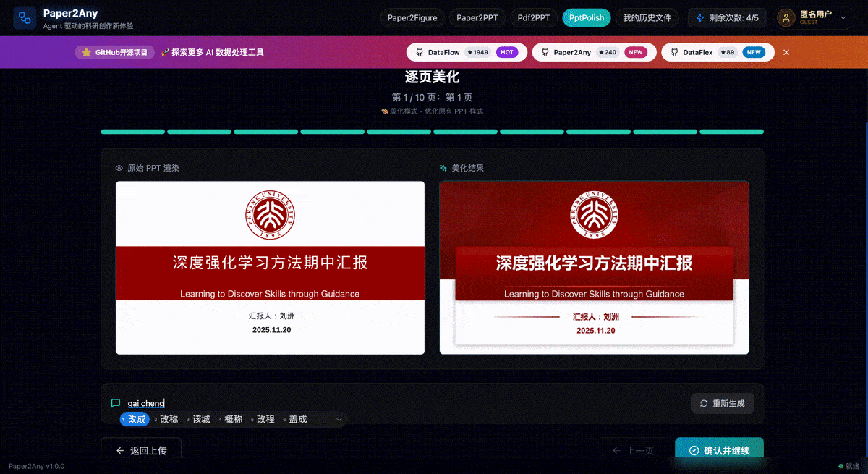The width and height of the screenshot is (868, 474).
Task: Expand the 匿名用户 account dropdown
Action: tap(843, 18)
